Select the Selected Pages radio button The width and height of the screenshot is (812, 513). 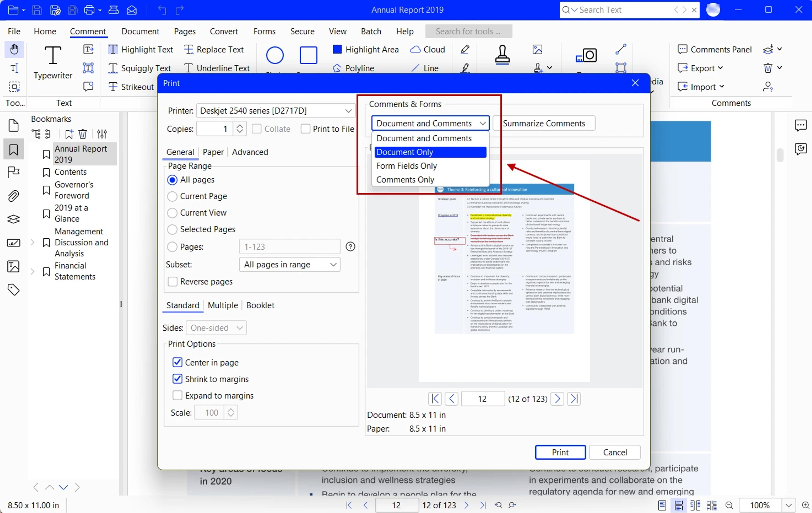pos(172,229)
